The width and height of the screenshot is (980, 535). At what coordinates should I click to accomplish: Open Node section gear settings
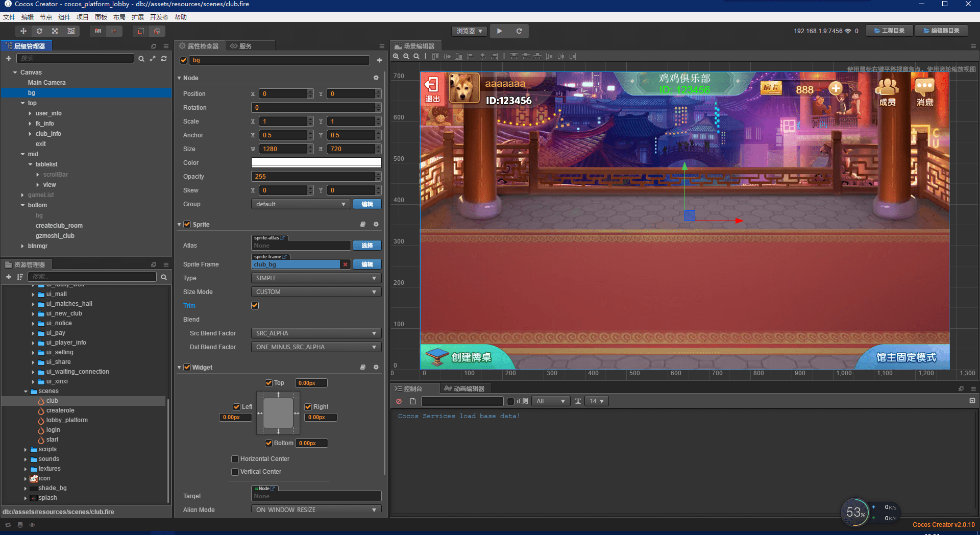click(376, 78)
